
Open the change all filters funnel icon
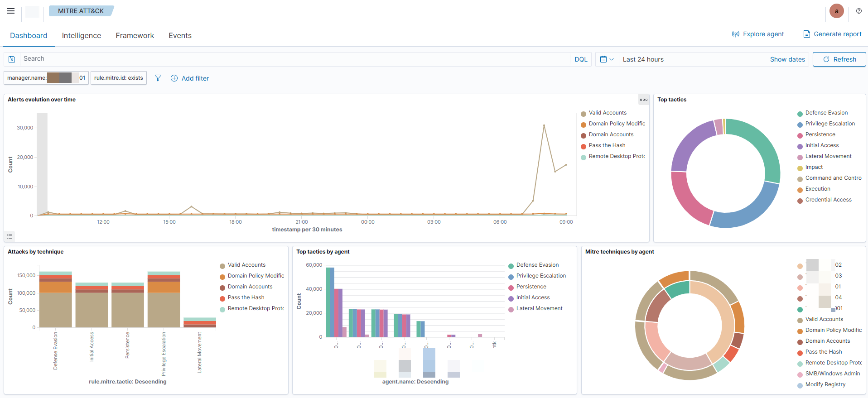pyautogui.click(x=158, y=78)
